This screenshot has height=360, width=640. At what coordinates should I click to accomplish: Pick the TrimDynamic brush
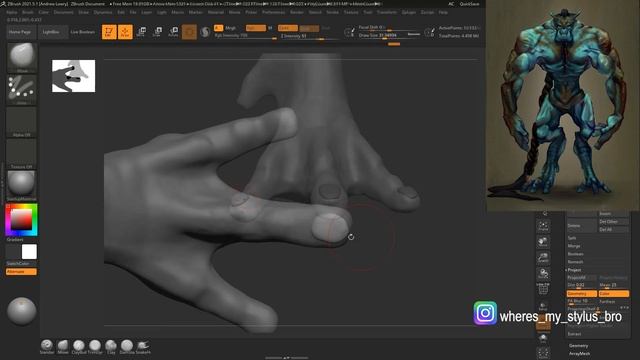point(95,347)
